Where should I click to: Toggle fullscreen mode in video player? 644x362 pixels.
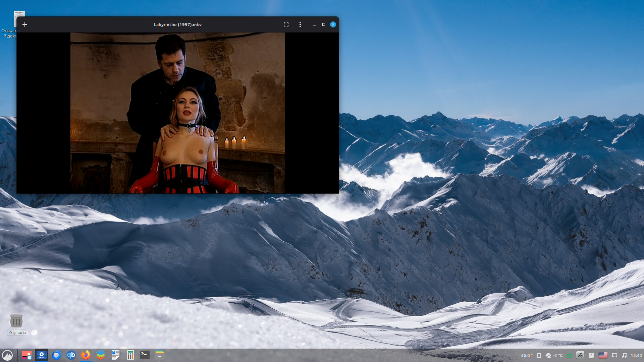pos(286,24)
